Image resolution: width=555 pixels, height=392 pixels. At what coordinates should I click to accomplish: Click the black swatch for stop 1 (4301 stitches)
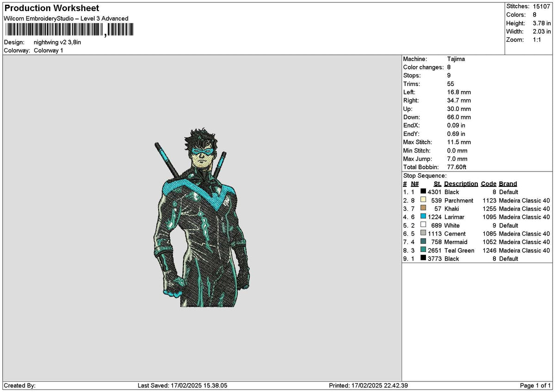pyautogui.click(x=423, y=192)
